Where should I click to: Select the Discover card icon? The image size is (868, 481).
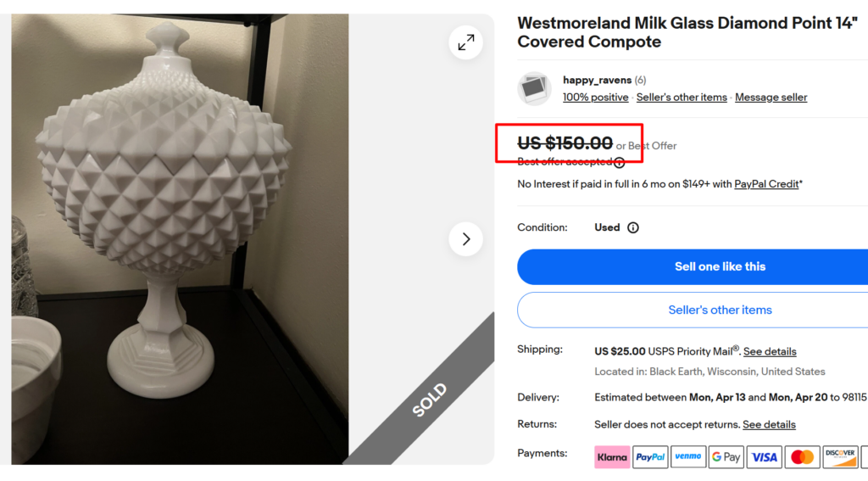click(840, 457)
